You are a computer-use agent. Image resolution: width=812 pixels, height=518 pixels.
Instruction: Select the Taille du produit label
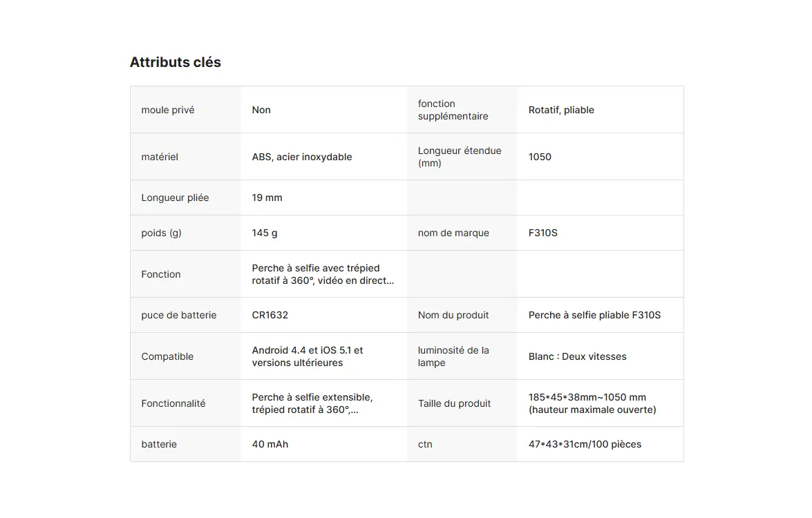tap(454, 403)
